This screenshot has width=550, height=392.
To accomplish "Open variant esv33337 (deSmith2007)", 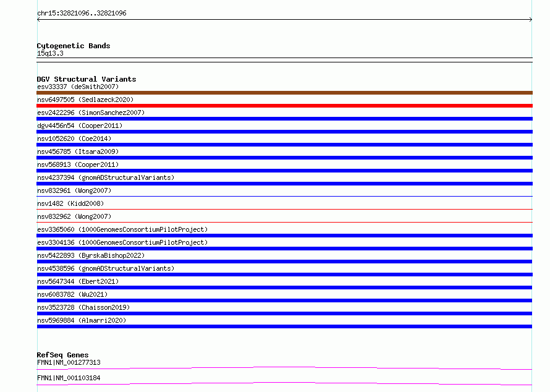I will tap(78, 87).
